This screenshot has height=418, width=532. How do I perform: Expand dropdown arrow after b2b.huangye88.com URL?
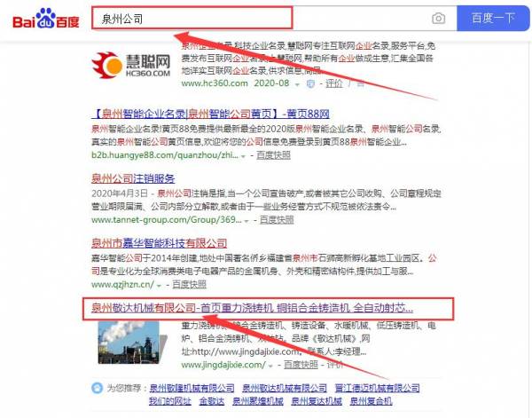[x=243, y=156]
